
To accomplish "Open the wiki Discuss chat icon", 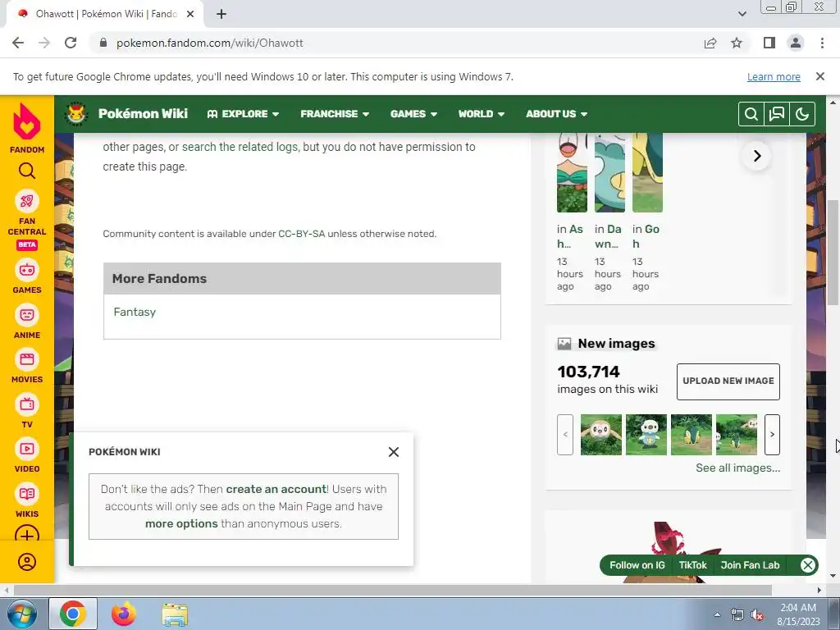I will (x=777, y=114).
